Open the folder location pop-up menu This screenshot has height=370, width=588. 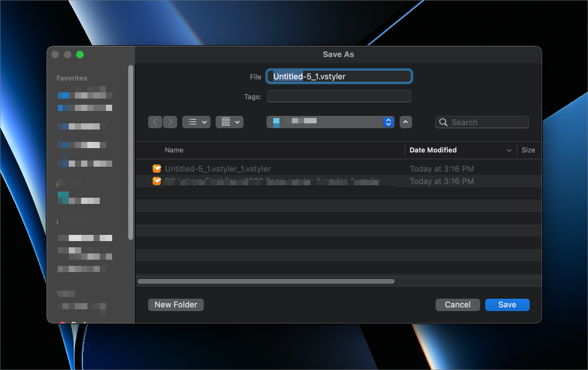pyautogui.click(x=330, y=122)
